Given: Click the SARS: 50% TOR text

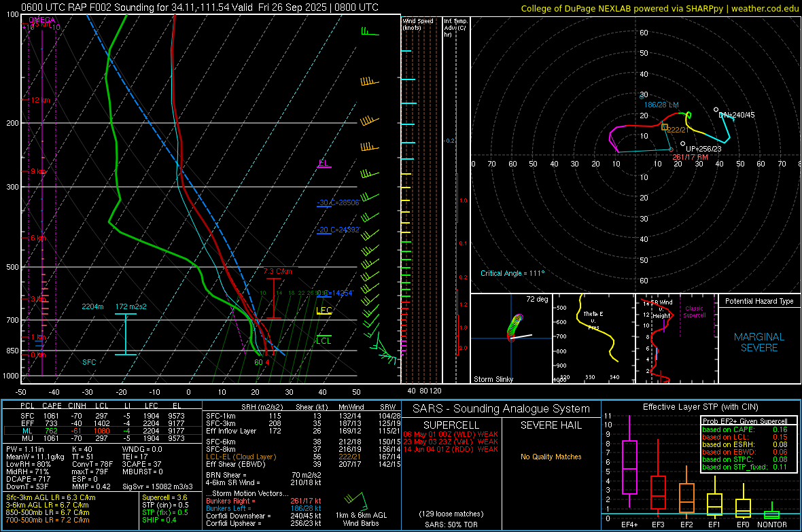Looking at the screenshot, I should tap(451, 525).
